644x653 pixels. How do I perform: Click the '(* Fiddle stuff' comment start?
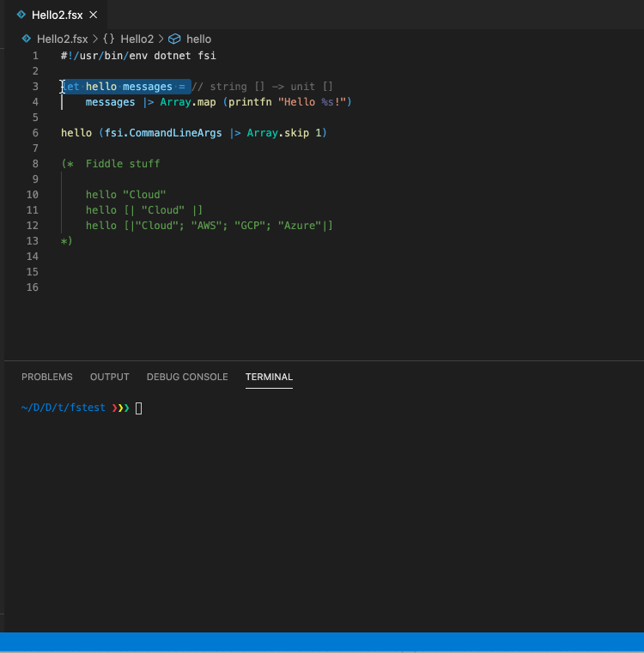click(x=111, y=164)
